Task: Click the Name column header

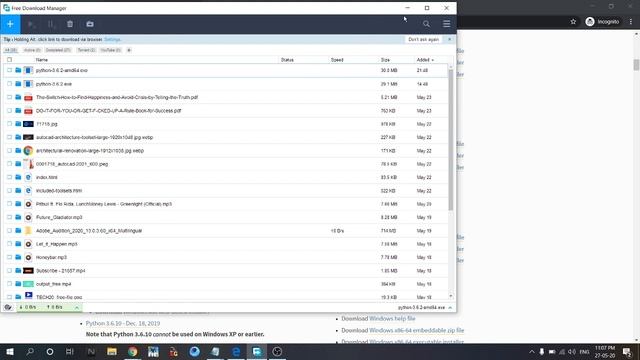Action: click(42, 60)
